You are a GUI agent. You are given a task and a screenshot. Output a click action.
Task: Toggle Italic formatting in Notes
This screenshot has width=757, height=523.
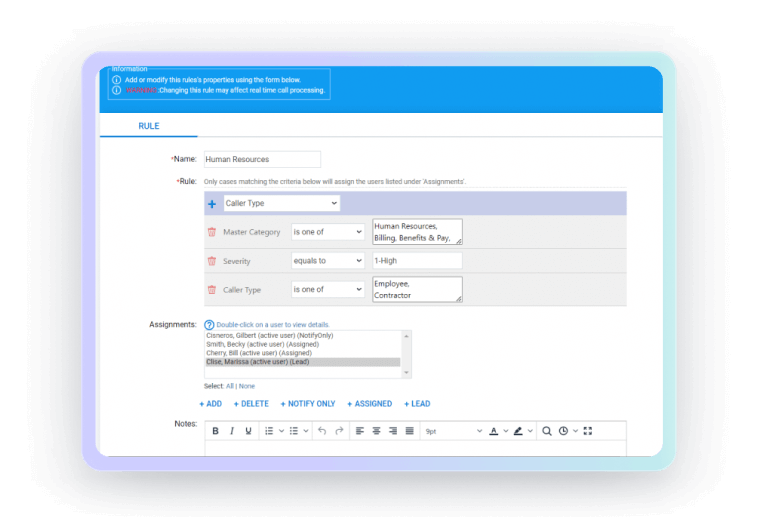[x=232, y=431]
